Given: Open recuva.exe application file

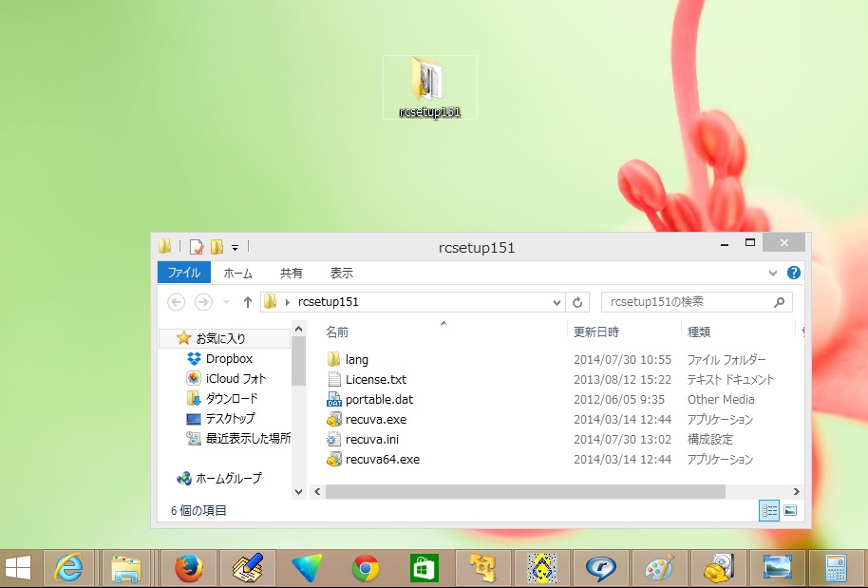Looking at the screenshot, I should coord(375,419).
